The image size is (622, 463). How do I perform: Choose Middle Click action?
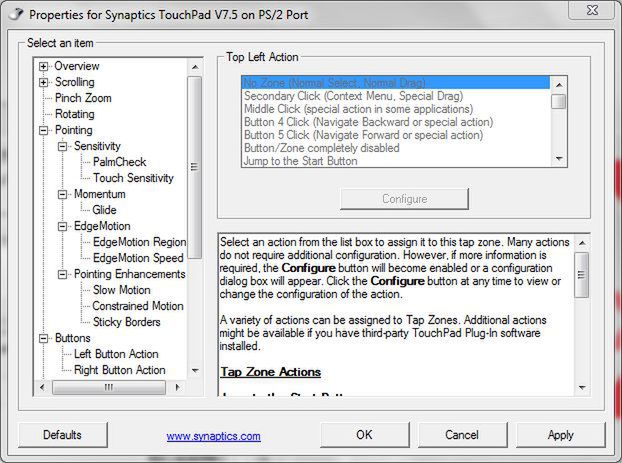click(395, 109)
